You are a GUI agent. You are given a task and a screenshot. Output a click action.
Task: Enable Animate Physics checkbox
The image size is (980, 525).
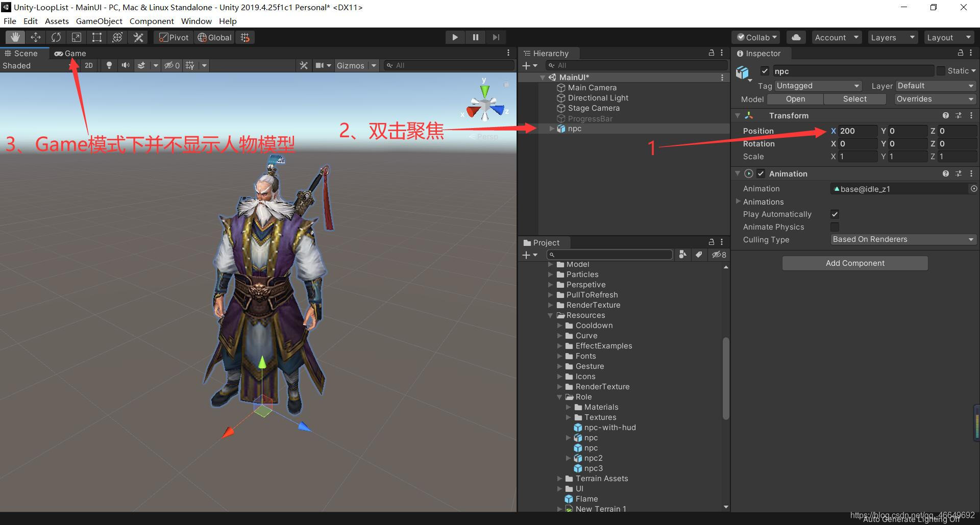pyautogui.click(x=835, y=227)
